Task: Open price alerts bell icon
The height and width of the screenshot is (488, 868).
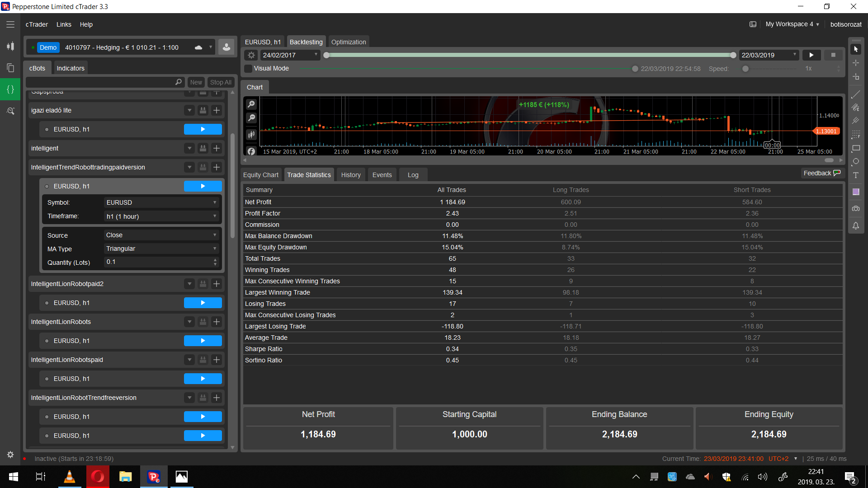Action: [856, 226]
